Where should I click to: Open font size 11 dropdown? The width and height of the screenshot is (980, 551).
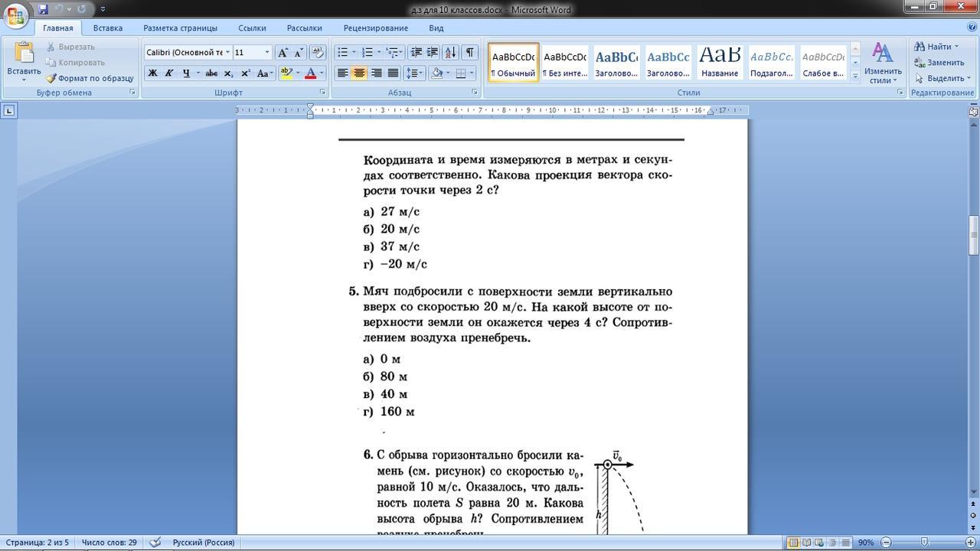point(267,52)
